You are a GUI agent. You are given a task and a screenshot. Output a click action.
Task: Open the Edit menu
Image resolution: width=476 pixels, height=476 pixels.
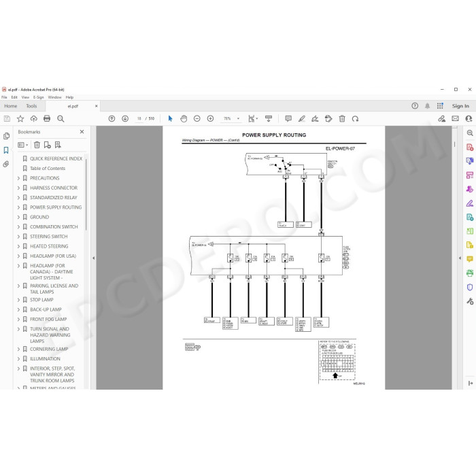14,97
